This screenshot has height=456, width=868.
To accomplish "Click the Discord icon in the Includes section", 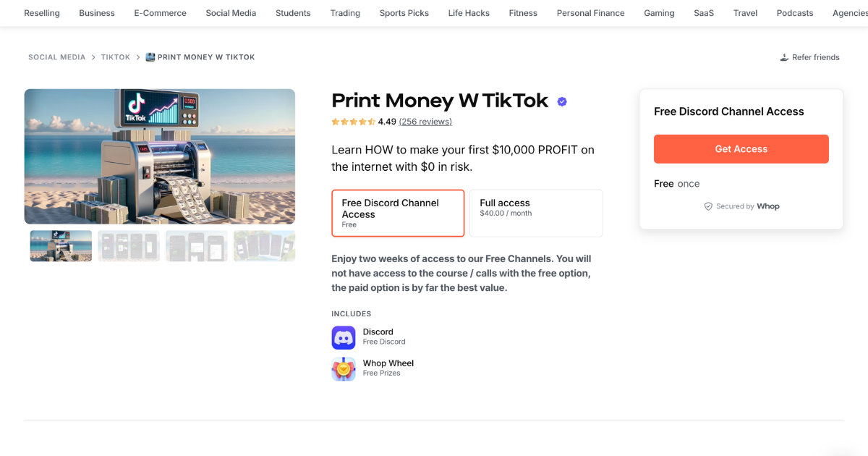I will click(x=343, y=337).
